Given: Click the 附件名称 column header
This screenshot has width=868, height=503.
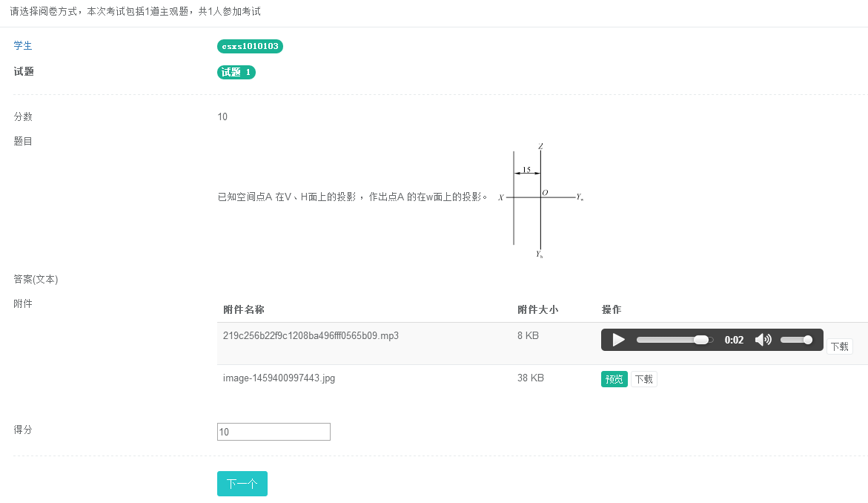Looking at the screenshot, I should [244, 309].
